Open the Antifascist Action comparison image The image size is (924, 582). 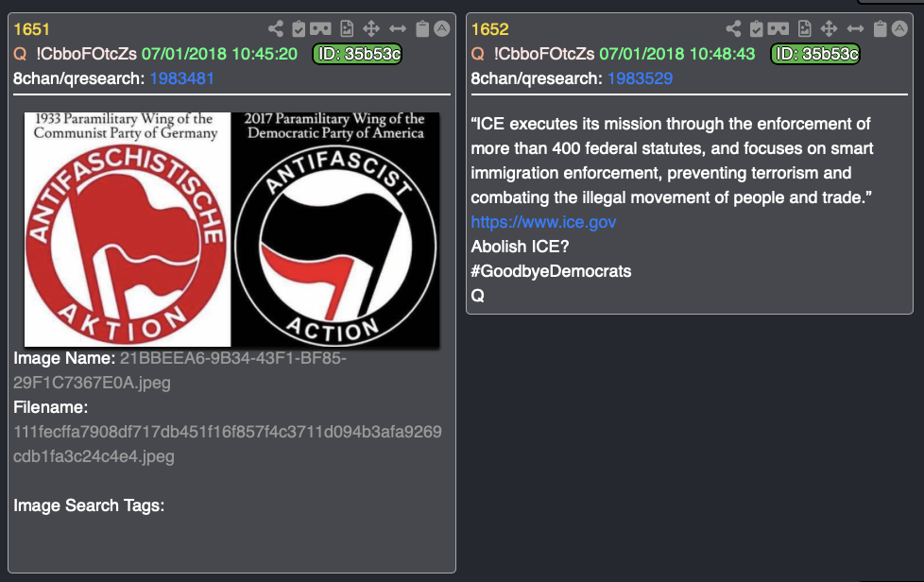[231, 230]
